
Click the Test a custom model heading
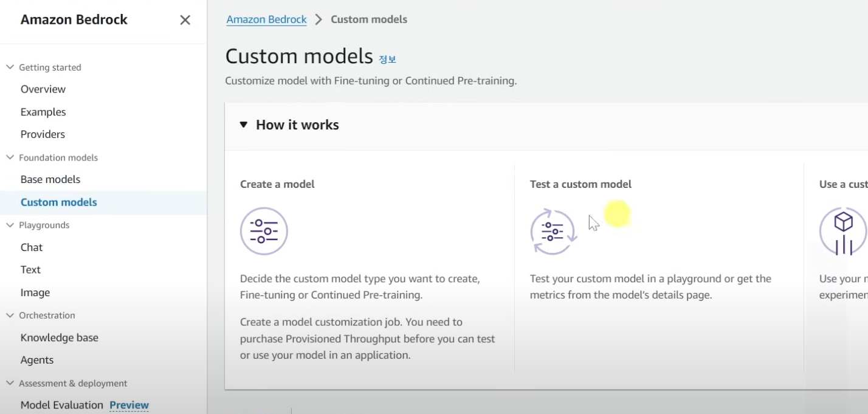click(580, 184)
